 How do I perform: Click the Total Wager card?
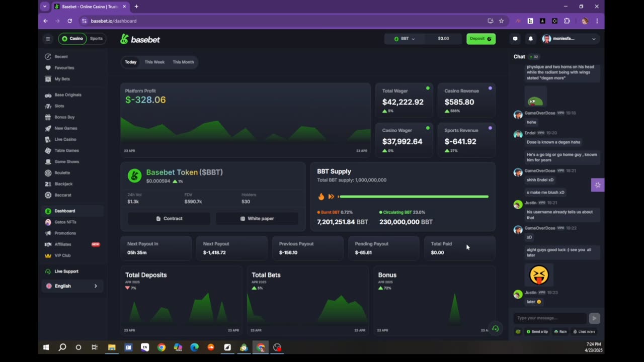(x=404, y=101)
